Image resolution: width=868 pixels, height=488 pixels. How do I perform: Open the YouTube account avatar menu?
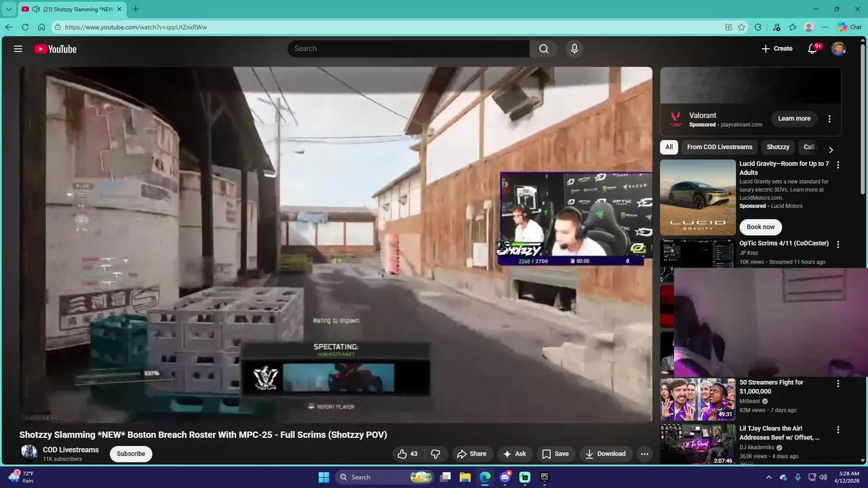[x=839, y=49]
